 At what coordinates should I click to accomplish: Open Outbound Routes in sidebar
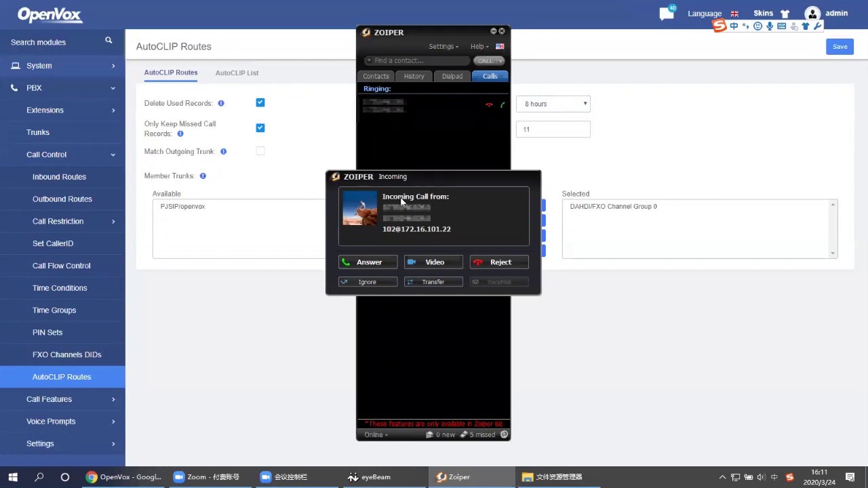point(62,199)
